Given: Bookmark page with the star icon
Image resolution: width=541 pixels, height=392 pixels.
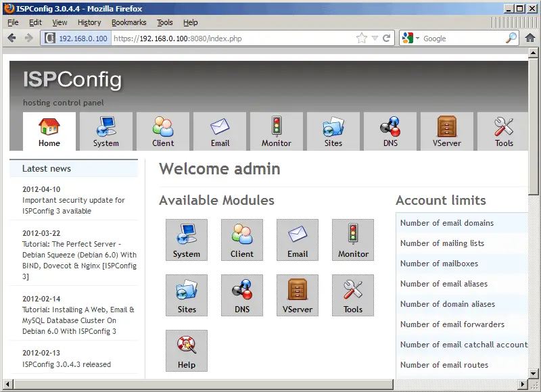Looking at the screenshot, I should [362, 38].
